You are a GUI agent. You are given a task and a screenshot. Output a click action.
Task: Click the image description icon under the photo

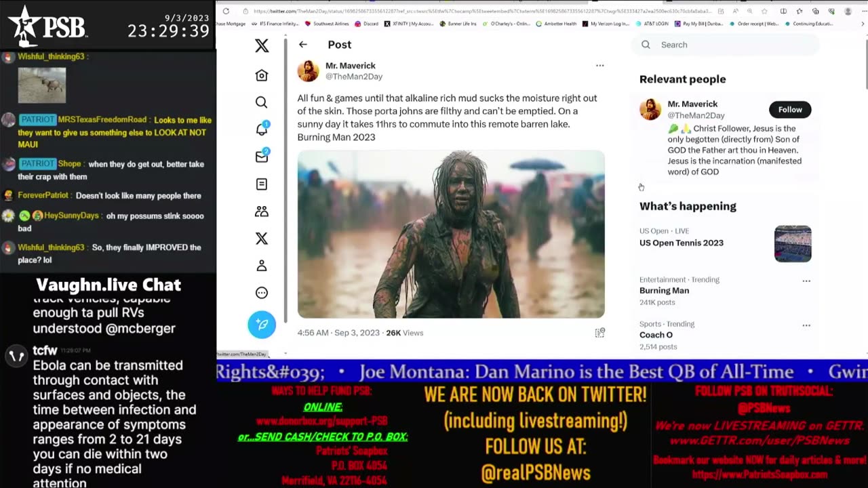pos(599,333)
